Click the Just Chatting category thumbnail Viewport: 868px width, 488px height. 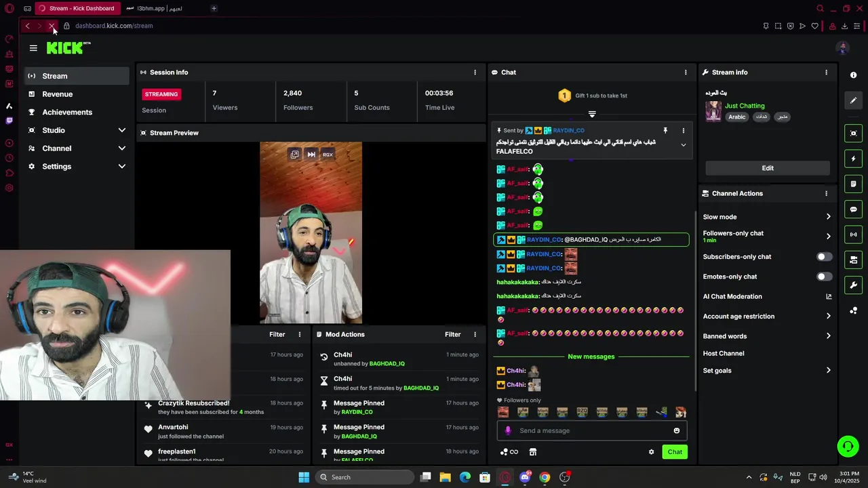pyautogui.click(x=713, y=110)
